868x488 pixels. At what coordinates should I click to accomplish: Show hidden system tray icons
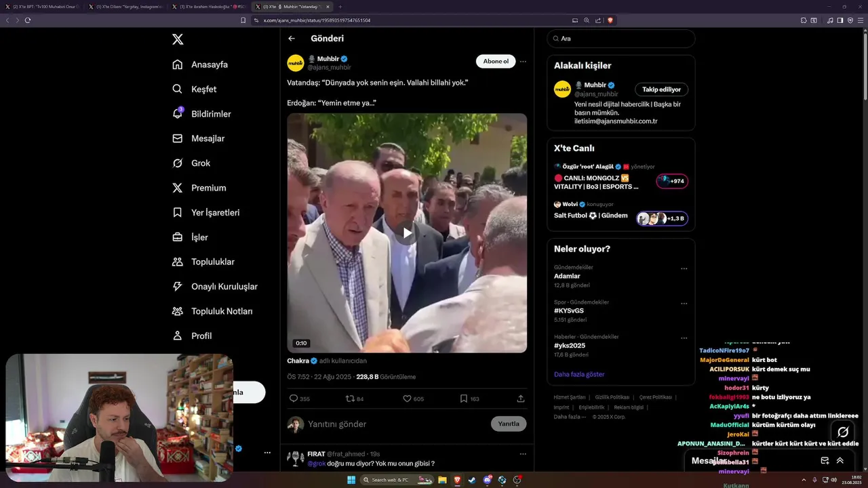tap(804, 480)
